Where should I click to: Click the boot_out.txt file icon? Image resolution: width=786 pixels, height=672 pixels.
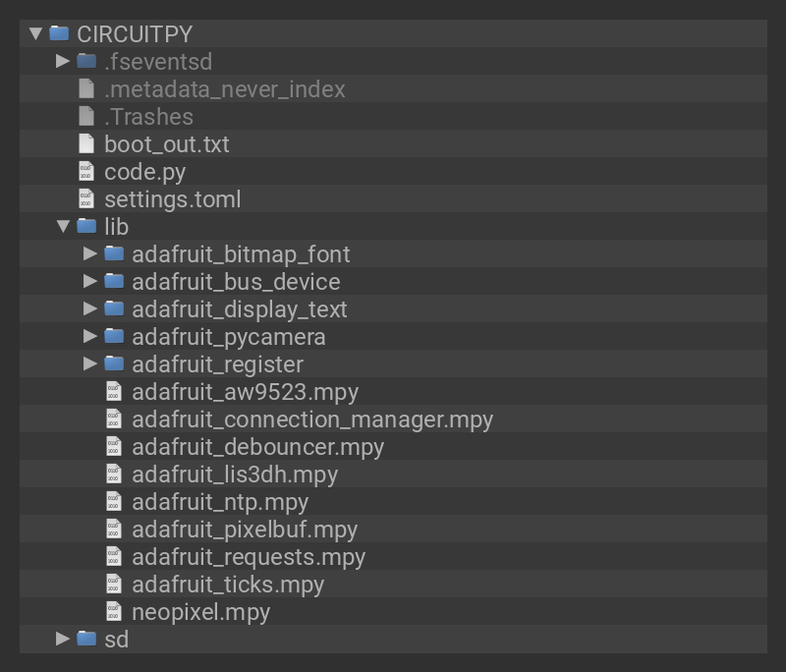pyautogui.click(x=86, y=143)
